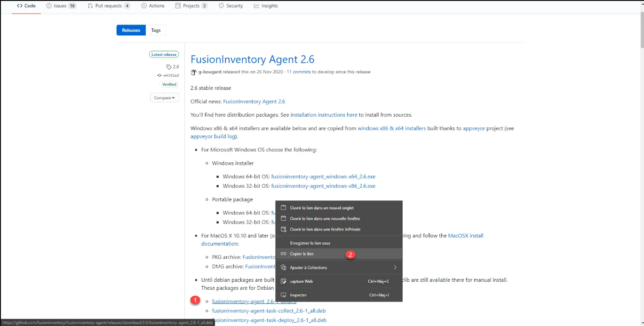
Task: Click the Pull requests icon
Action: coord(90,6)
